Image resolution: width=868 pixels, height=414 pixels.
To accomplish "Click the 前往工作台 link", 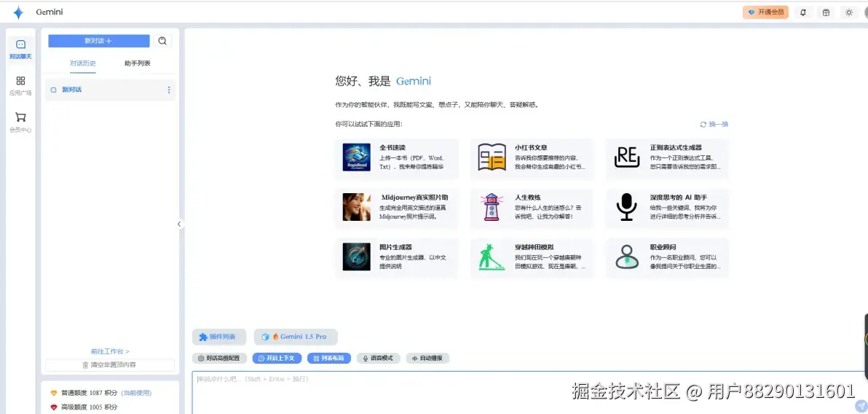I will [x=110, y=351].
